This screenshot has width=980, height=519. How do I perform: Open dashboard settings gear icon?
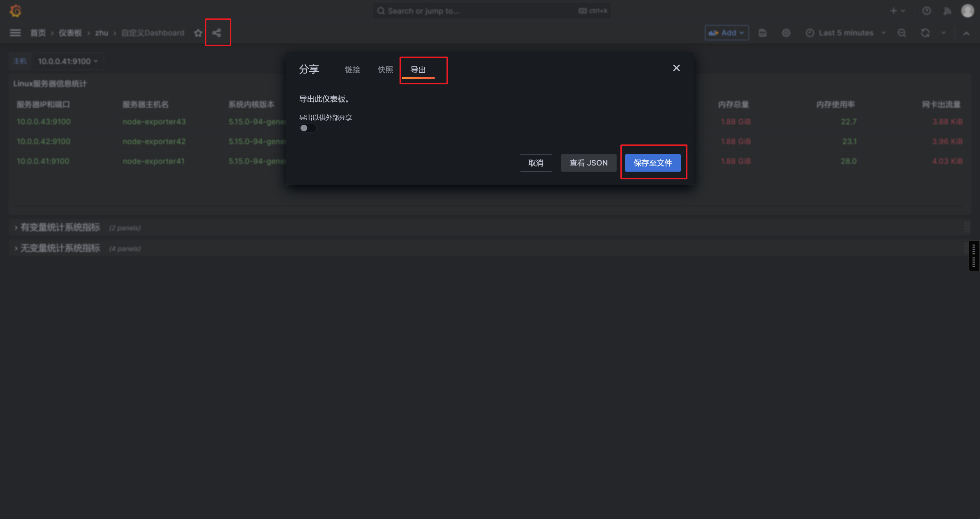point(786,33)
